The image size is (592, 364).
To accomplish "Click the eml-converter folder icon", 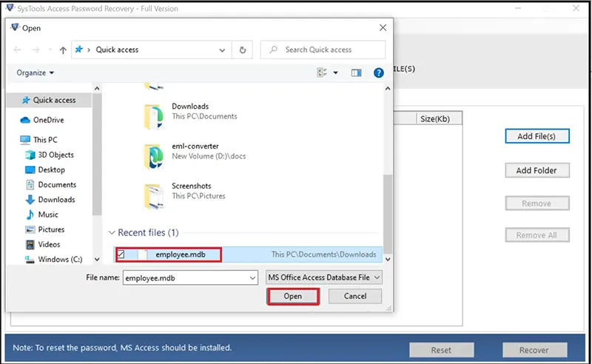I will (154, 156).
